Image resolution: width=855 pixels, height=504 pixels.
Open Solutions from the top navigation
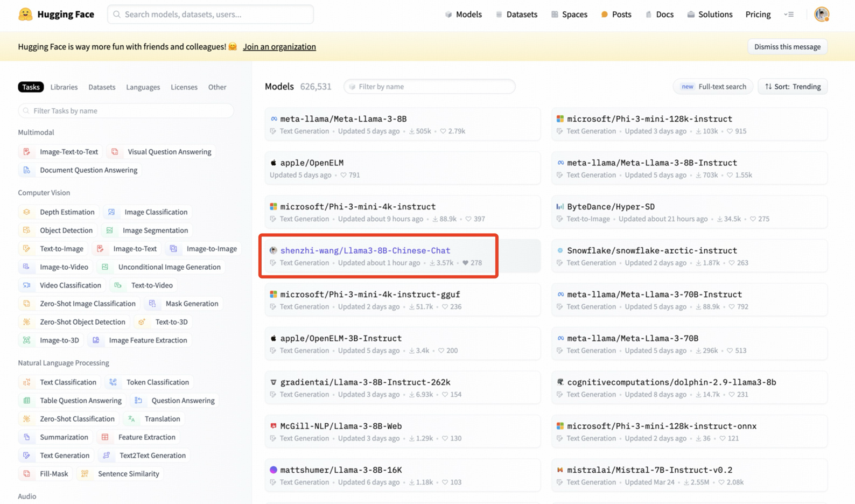(710, 15)
